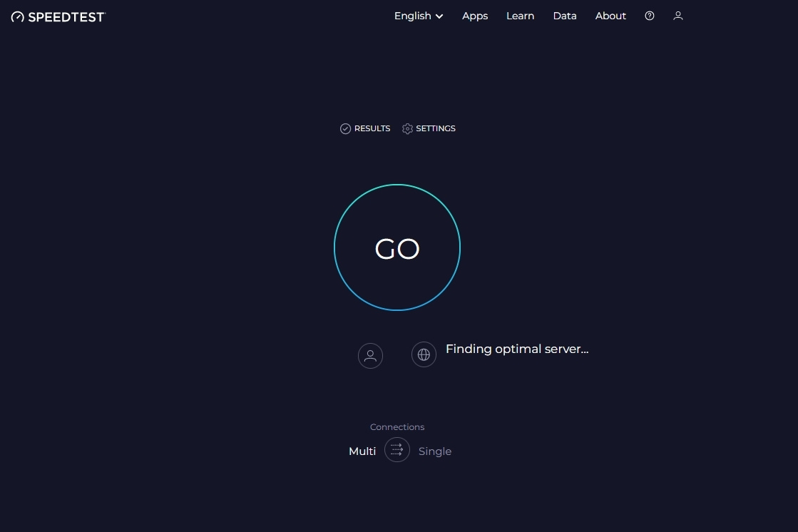Image resolution: width=798 pixels, height=532 pixels.
Task: Select Multi connection mode
Action: (x=362, y=451)
